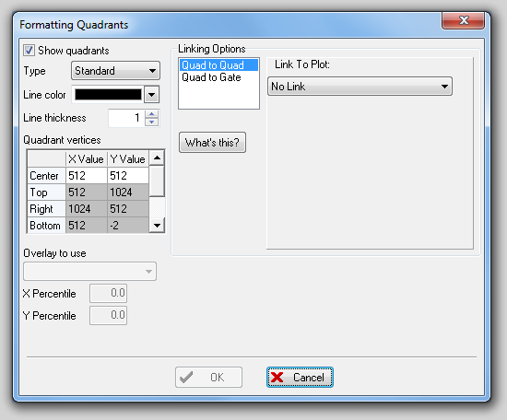Open the Type dropdown showing Standard
This screenshot has height=420, width=507.
pyautogui.click(x=115, y=70)
